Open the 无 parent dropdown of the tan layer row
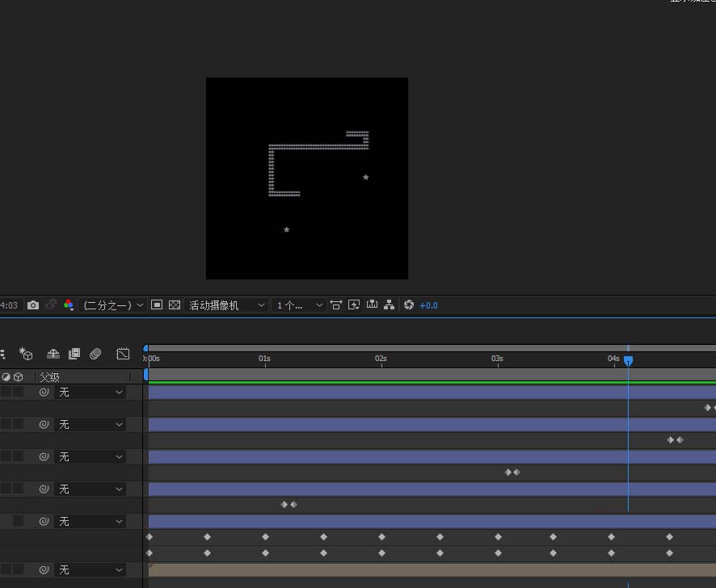The height and width of the screenshot is (588, 716). click(90, 569)
